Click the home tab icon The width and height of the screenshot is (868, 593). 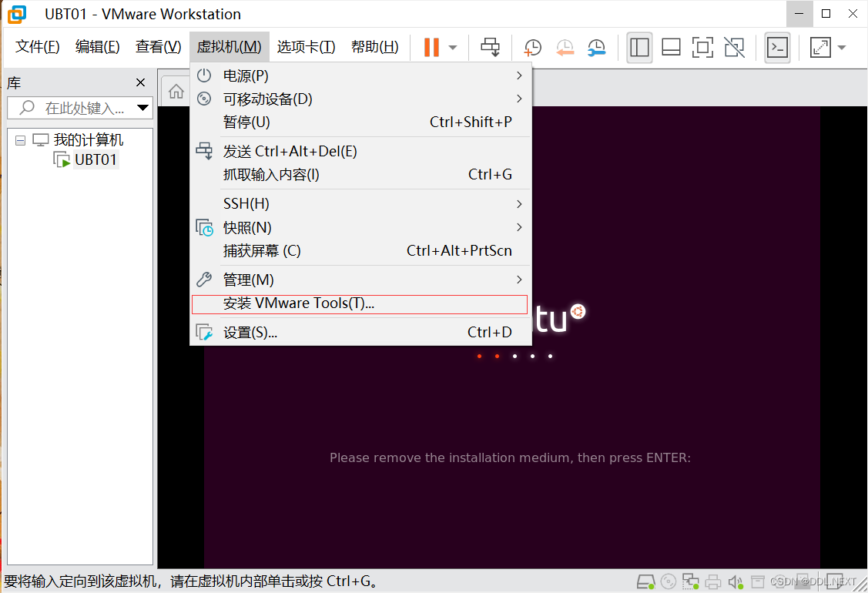pos(176,91)
